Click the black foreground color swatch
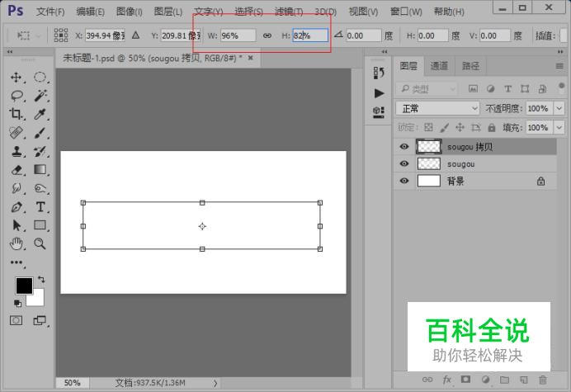The width and height of the screenshot is (571, 392). click(24, 286)
